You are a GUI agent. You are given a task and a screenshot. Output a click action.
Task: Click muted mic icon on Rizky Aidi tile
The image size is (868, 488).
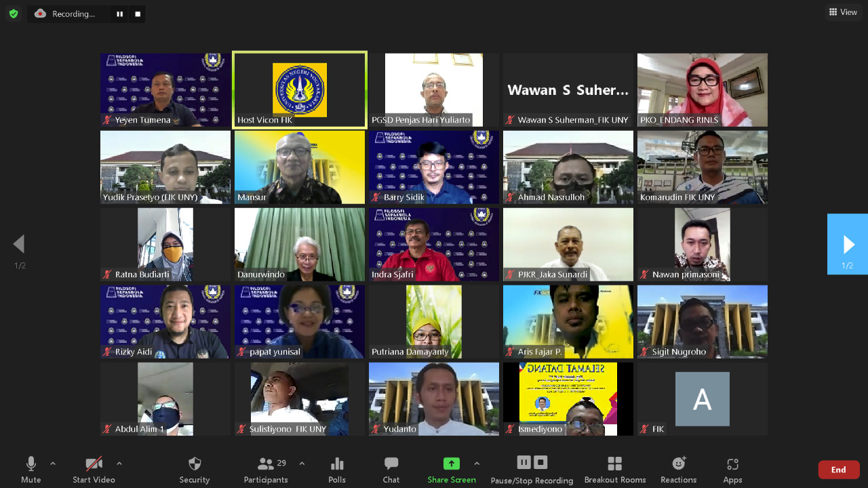point(107,352)
